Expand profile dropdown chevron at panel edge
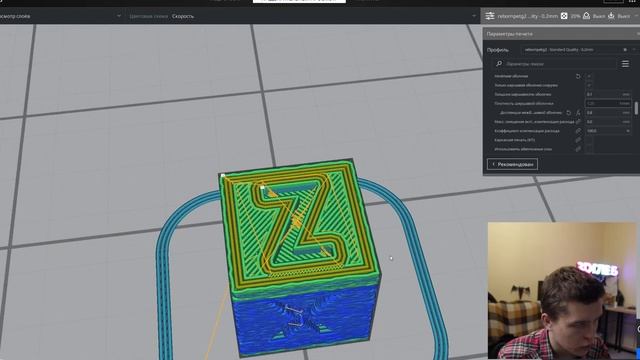This screenshot has width=640, height=360. pos(635,50)
